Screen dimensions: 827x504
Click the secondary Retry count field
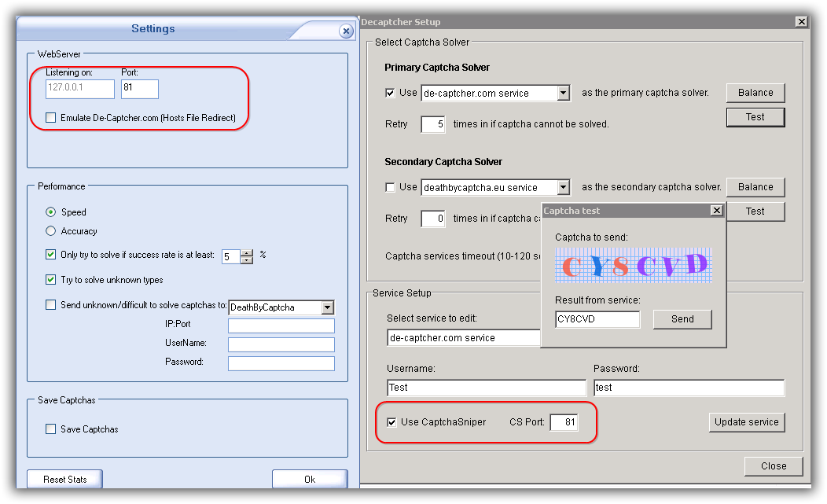pyautogui.click(x=433, y=219)
